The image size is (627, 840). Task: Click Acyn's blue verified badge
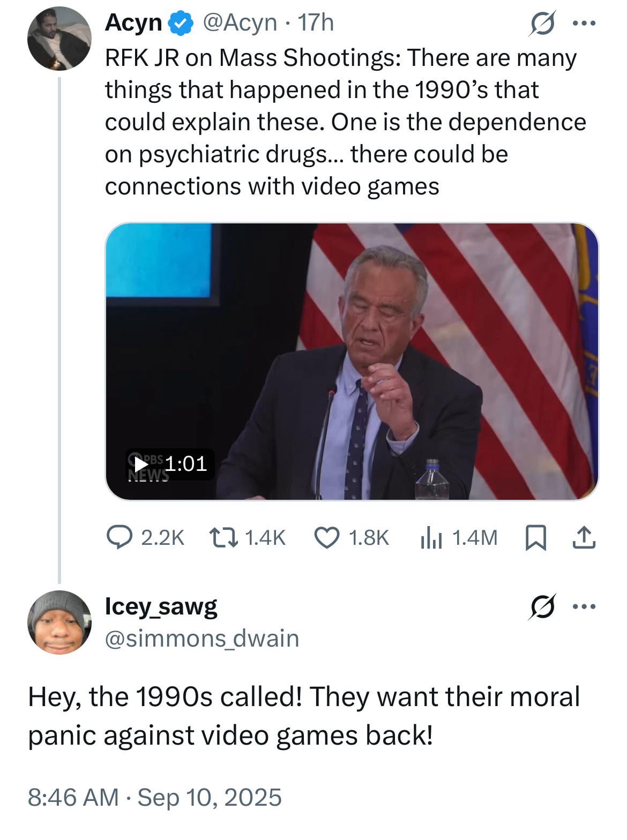181,24
